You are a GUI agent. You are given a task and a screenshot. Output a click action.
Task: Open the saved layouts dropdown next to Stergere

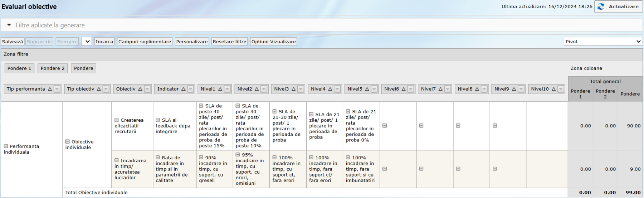(x=87, y=42)
